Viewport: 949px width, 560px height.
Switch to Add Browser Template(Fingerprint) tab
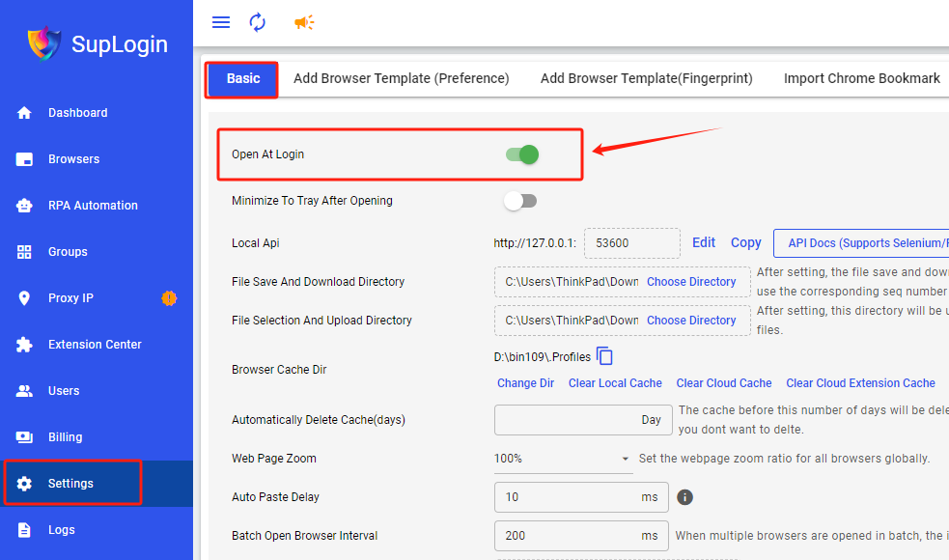click(646, 78)
